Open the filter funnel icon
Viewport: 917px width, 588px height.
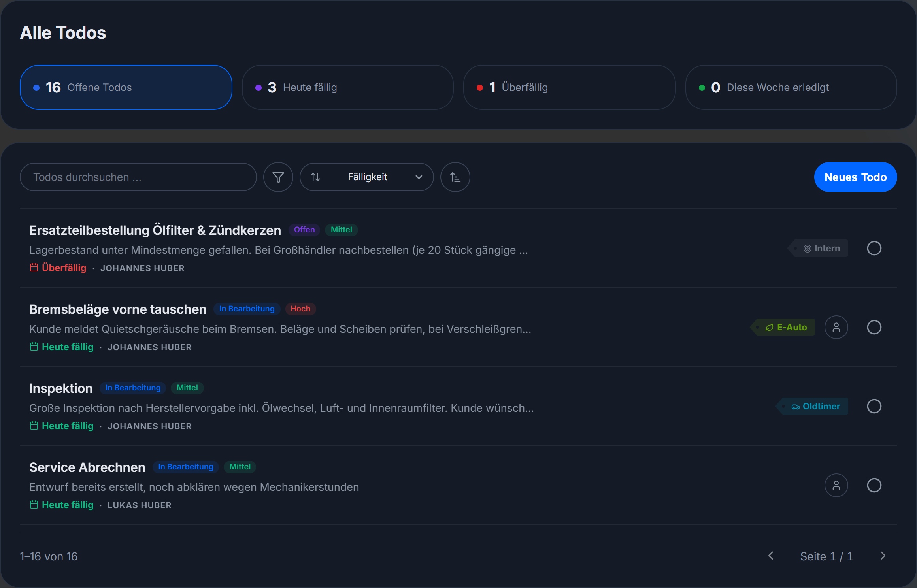pyautogui.click(x=278, y=177)
